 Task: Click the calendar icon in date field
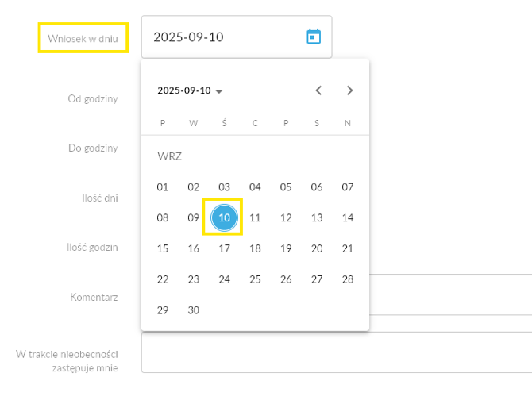click(x=314, y=37)
